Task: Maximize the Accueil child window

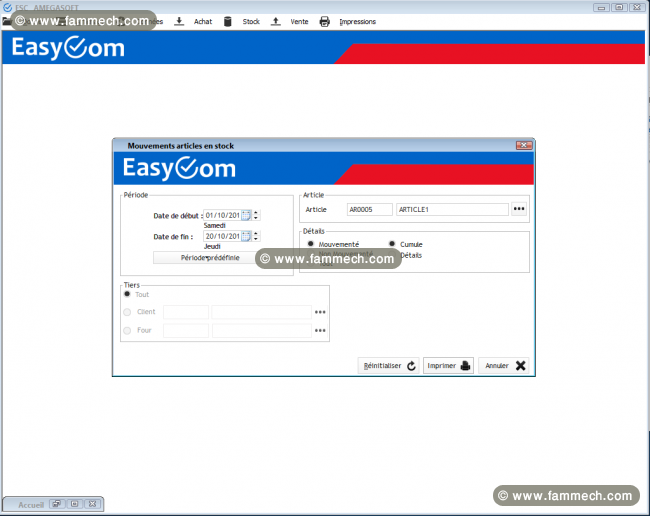Action: click(x=75, y=504)
